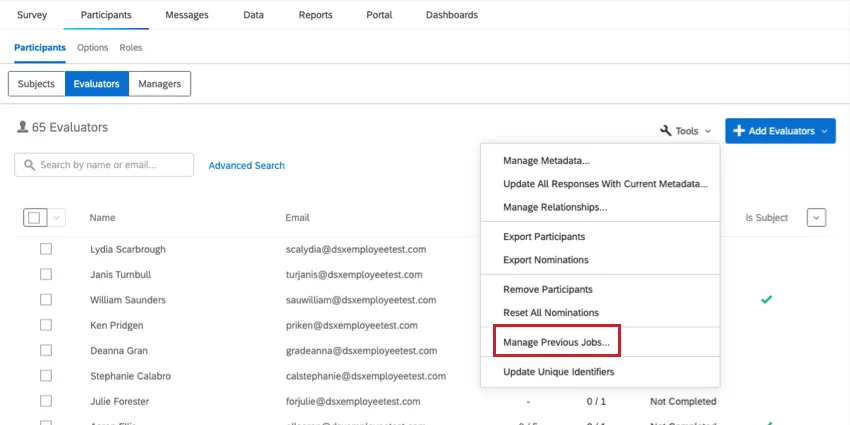Tick the checkbox for Lydia Scarbrough

pyautogui.click(x=46, y=249)
